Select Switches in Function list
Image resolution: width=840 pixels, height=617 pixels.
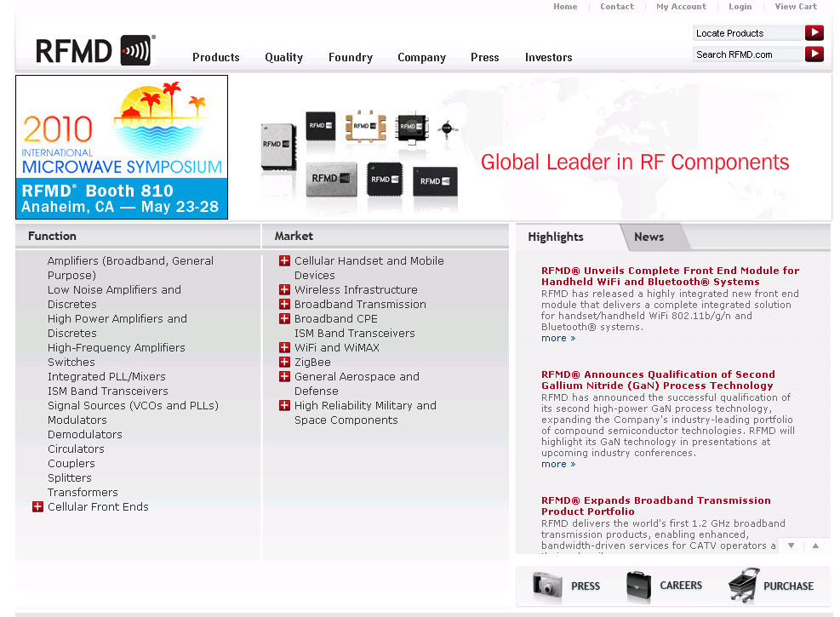(71, 362)
